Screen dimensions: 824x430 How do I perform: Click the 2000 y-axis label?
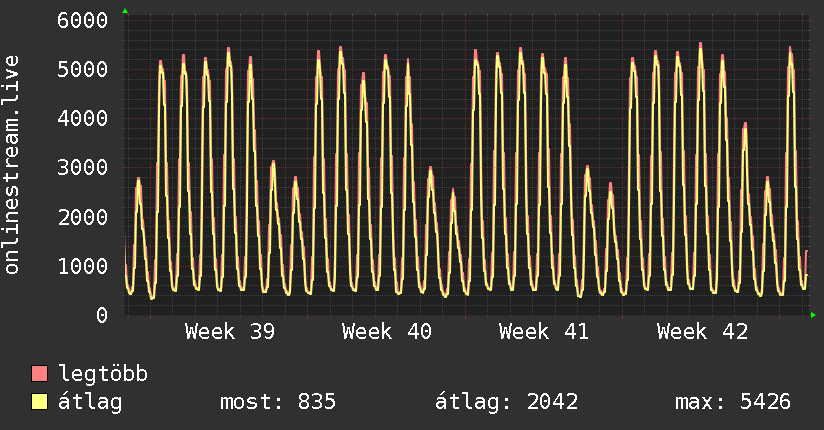83,217
